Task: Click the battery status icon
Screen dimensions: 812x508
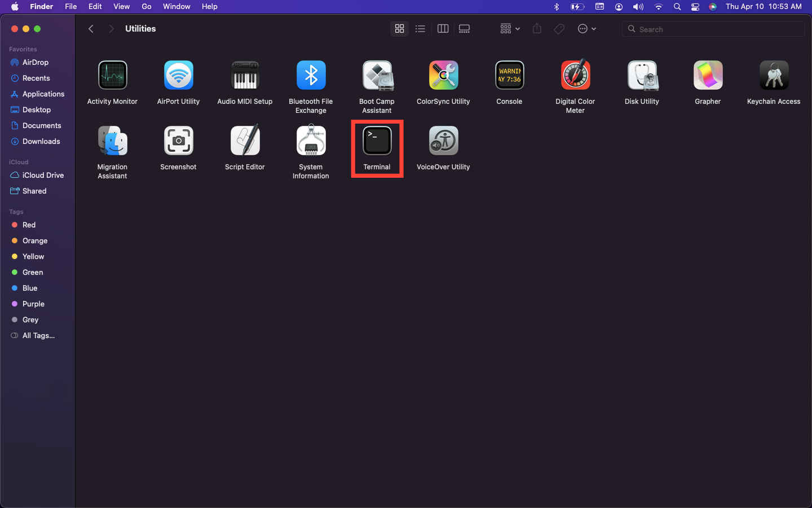Action: 577,7
